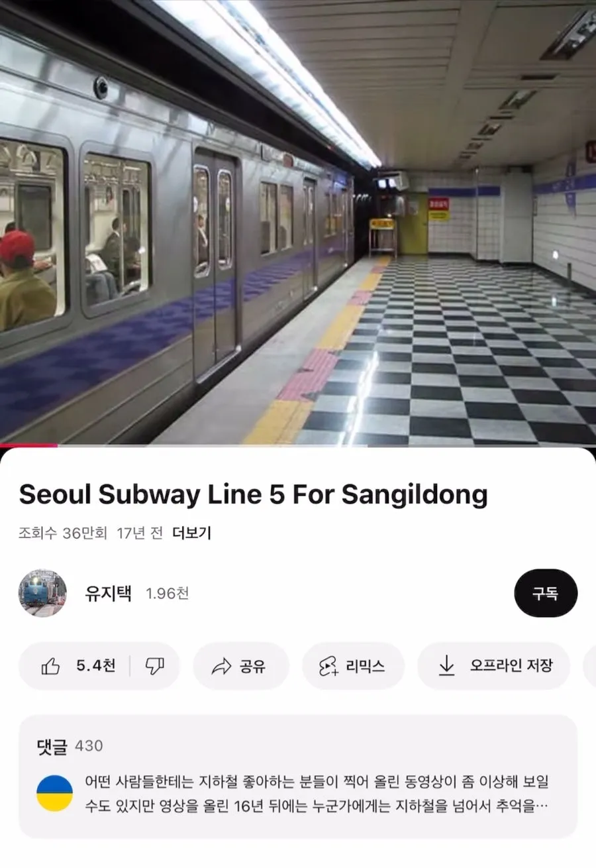Screen dimensions: 596x868
Task: Open the 유지택 channel avatar
Action: (42, 593)
